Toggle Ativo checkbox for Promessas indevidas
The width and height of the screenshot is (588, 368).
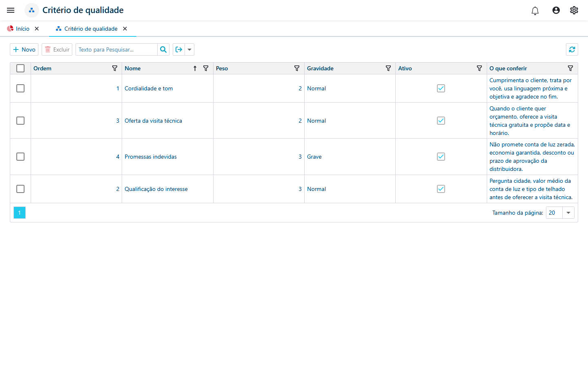pyautogui.click(x=441, y=157)
